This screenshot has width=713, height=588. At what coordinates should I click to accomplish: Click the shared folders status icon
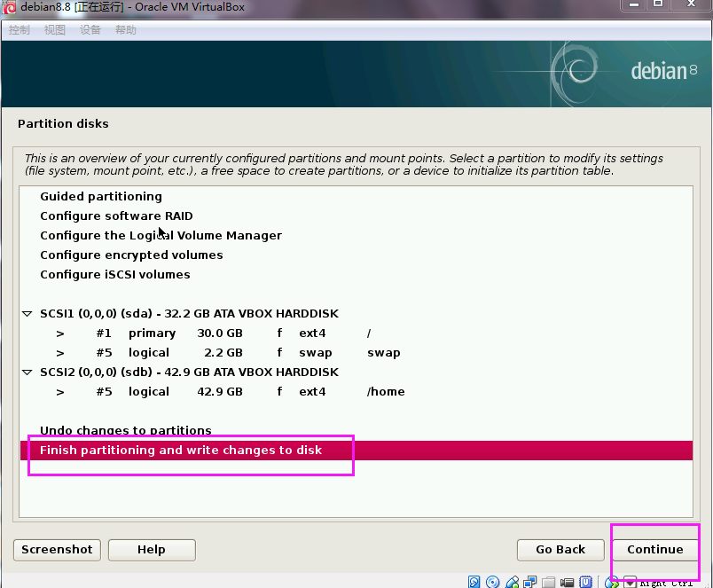point(549,583)
